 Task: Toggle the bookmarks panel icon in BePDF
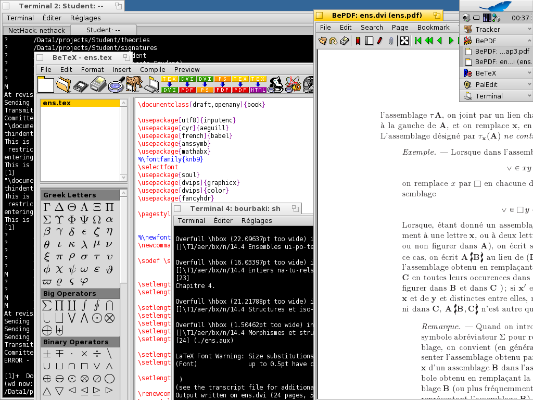(358, 41)
